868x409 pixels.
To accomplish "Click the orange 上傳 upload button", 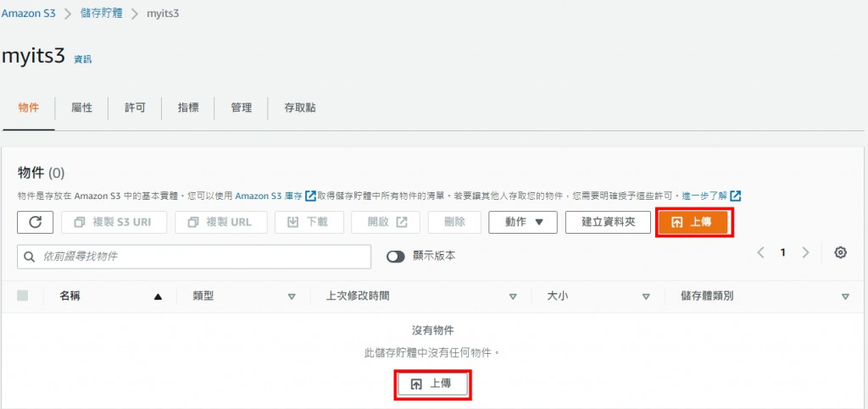I will point(693,222).
